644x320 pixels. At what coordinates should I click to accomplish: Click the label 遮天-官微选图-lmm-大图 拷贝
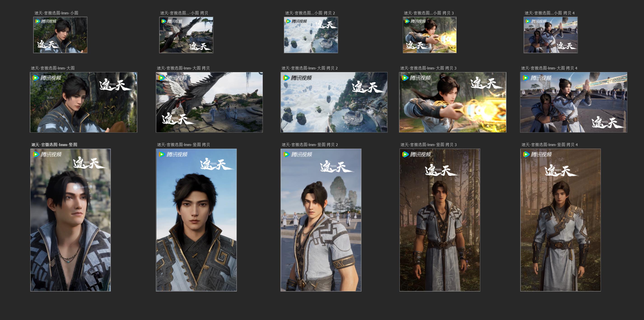click(183, 68)
